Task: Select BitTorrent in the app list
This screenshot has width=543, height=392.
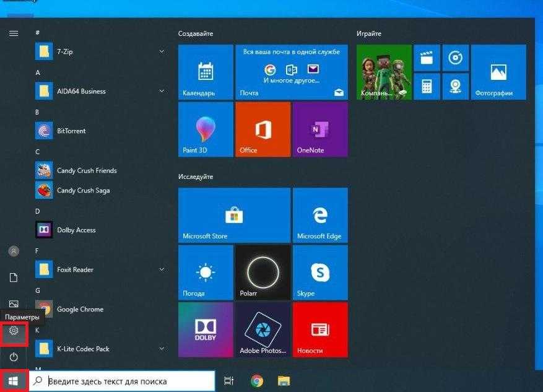Action: pos(71,131)
